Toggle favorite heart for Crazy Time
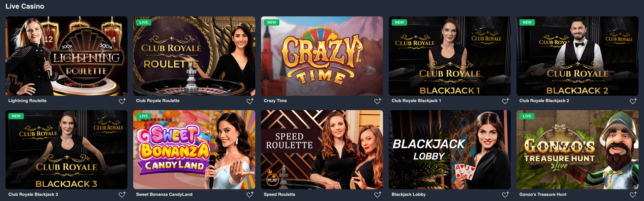Image resolution: width=644 pixels, height=201 pixels. [378, 101]
